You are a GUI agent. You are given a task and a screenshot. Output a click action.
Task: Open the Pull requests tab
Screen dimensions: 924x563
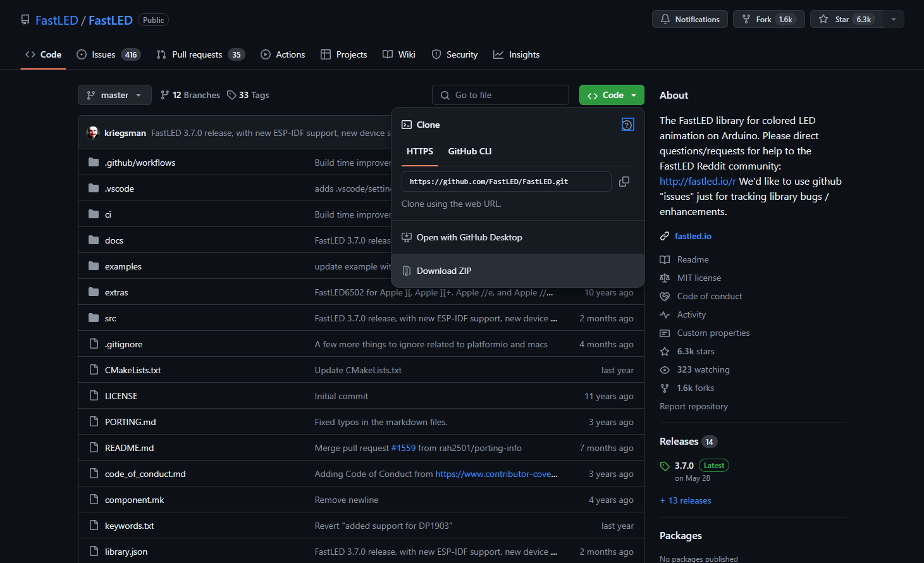coord(200,54)
